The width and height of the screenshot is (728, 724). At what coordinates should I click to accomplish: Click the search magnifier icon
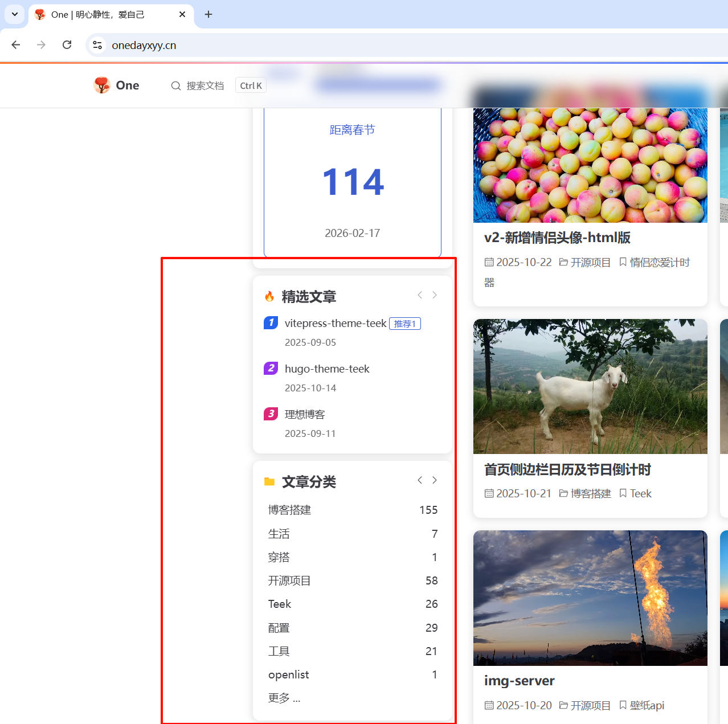click(175, 86)
